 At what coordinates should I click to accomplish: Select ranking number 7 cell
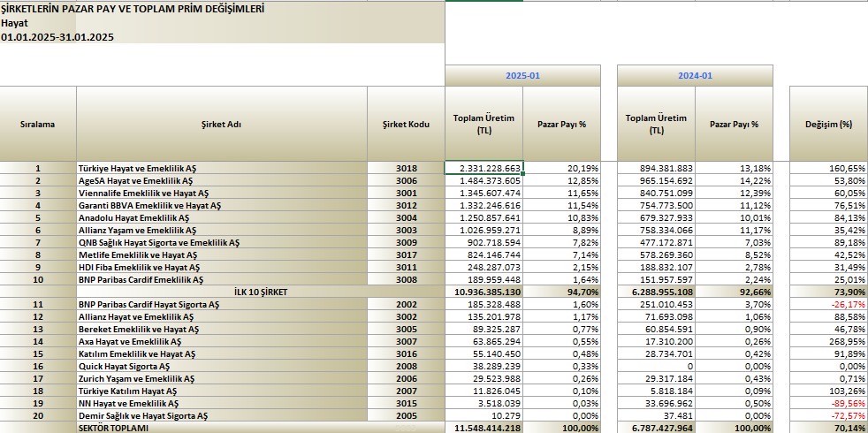click(38, 242)
